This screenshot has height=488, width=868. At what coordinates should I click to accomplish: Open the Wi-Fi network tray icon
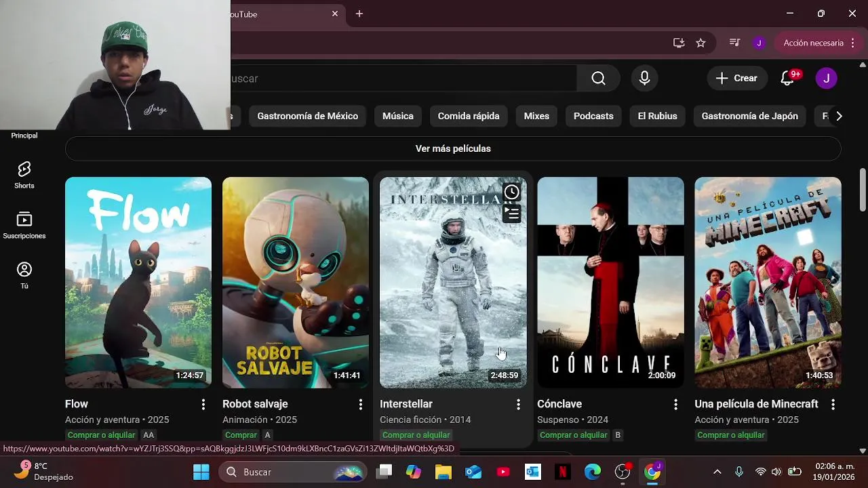pos(761,472)
